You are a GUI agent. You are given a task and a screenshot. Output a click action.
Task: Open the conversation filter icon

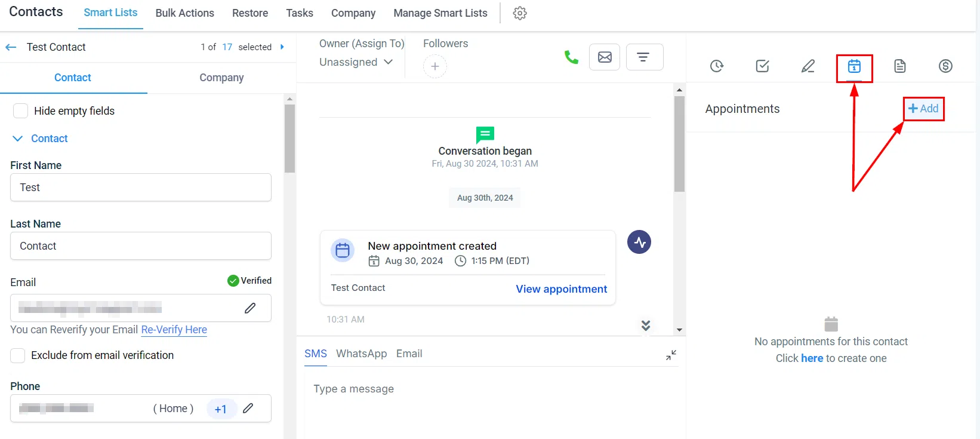point(645,57)
